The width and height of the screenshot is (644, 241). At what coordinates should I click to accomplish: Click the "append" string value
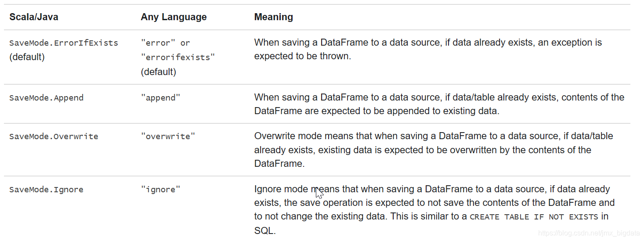[160, 98]
